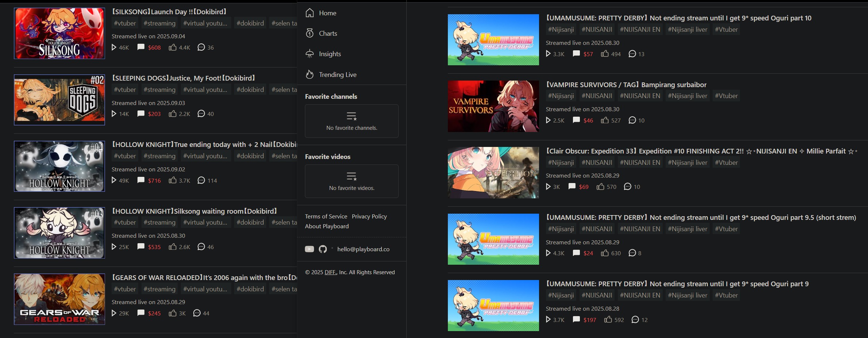This screenshot has width=868, height=338.
Task: Click the thumbs-up icon beside 2.2K
Action: point(173,113)
